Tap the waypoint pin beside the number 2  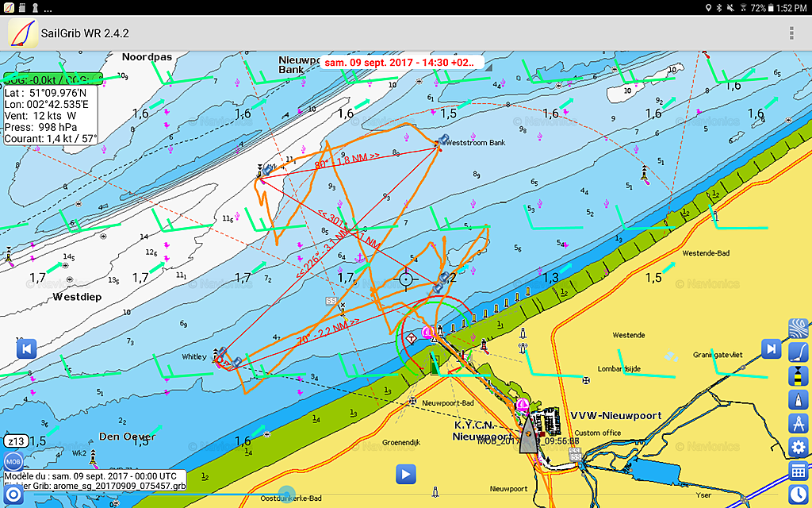[442, 278]
